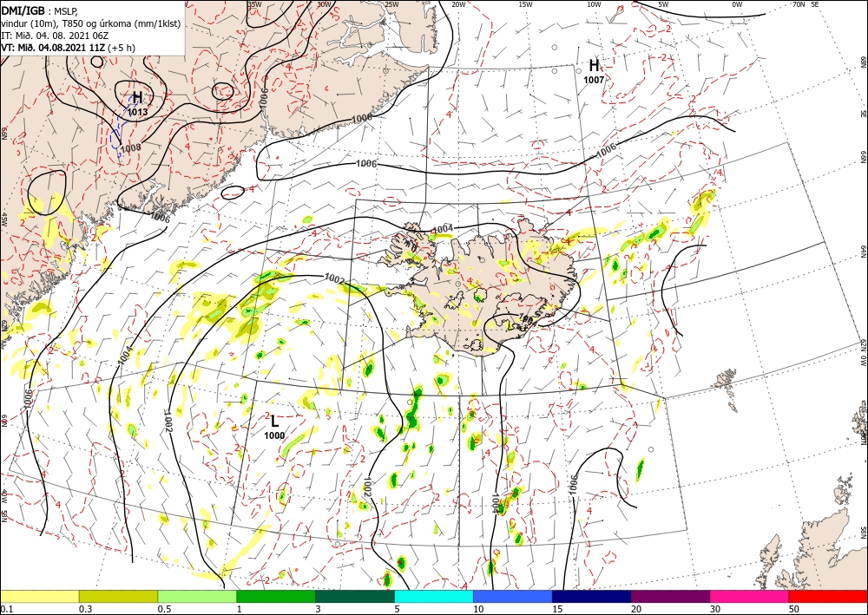Click the "IT: Mið. 04. 08. 2021 06Z" line
This screenshot has width=868, height=615.
click(x=55, y=35)
